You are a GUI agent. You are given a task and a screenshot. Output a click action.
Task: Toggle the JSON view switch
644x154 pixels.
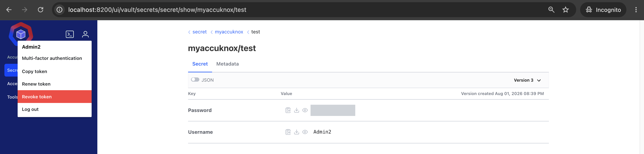point(195,80)
